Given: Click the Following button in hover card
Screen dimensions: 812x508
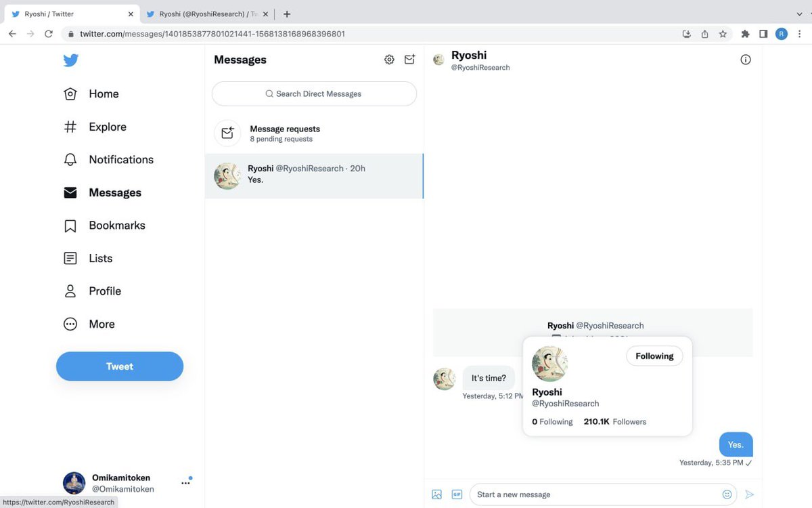Looking at the screenshot, I should pos(654,356).
